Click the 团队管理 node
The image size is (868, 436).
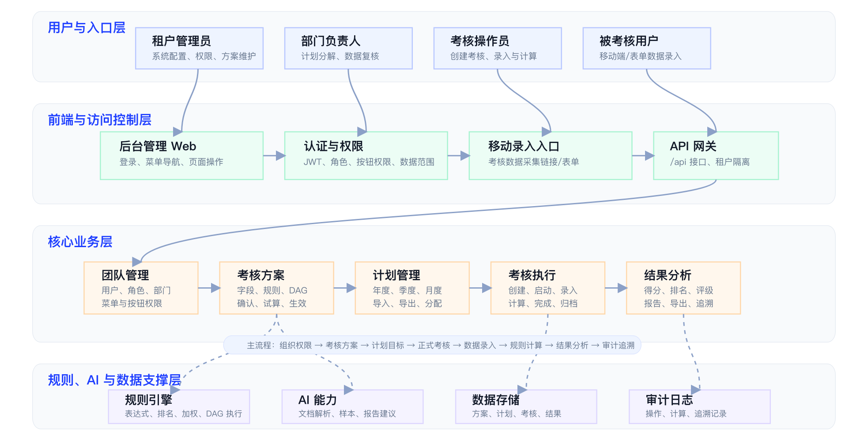pyautogui.click(x=141, y=288)
